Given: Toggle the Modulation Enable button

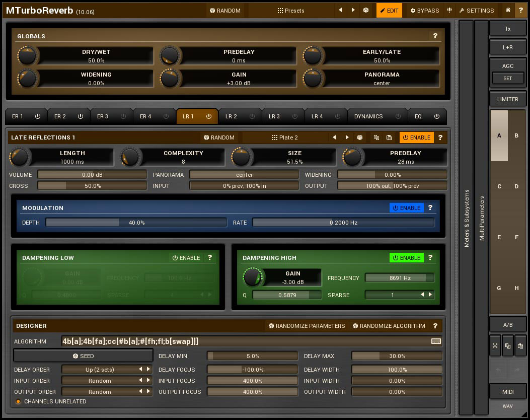Looking at the screenshot, I should tap(407, 207).
